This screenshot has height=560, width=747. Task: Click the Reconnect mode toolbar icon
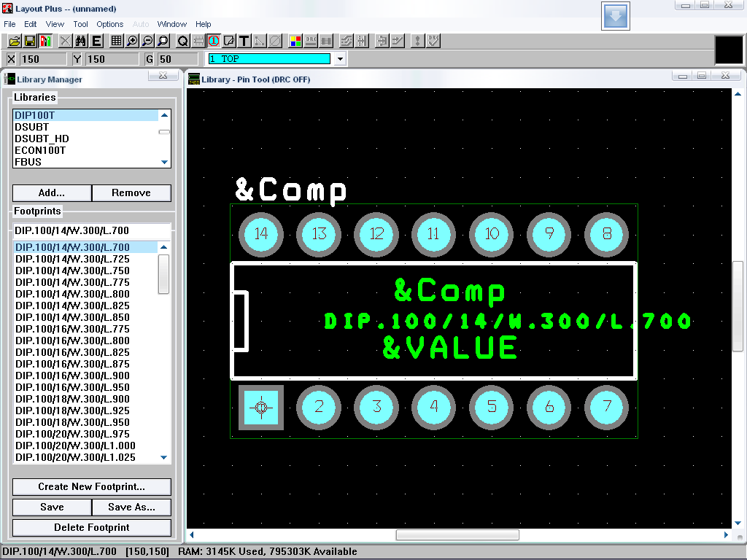pos(326,41)
